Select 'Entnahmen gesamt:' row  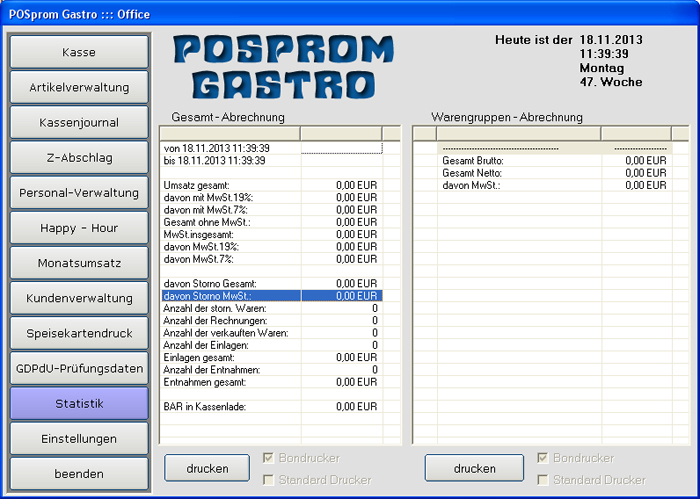click(271, 383)
